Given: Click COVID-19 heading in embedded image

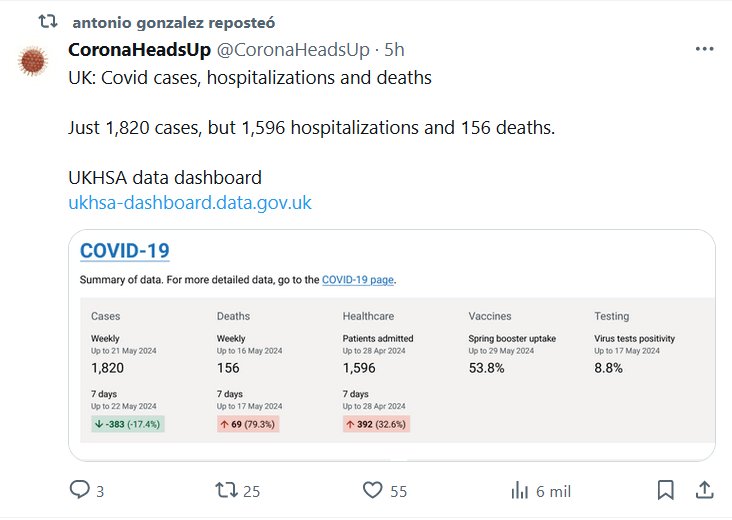Looking at the screenshot, I should click(x=124, y=251).
